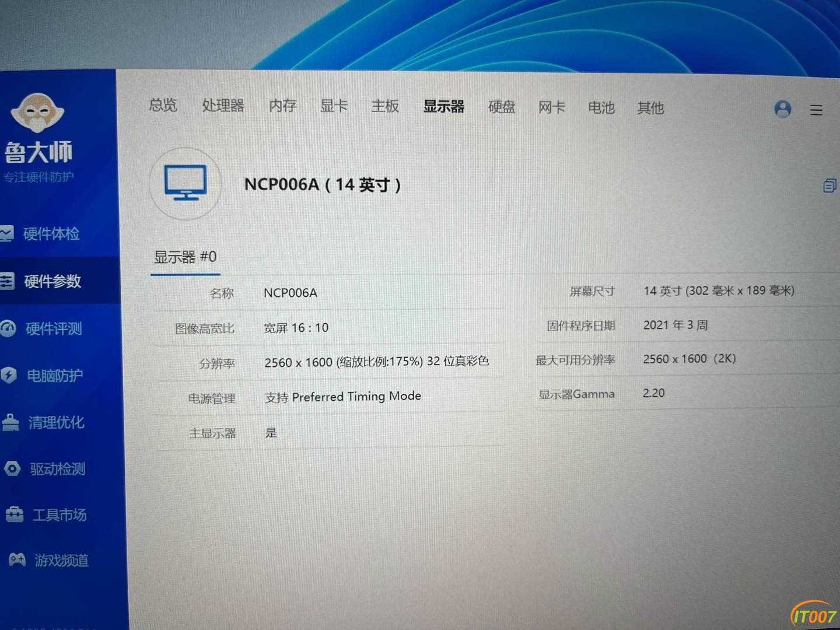The width and height of the screenshot is (840, 630).
Task: Switch to the 处理器 tab
Action: tap(223, 106)
